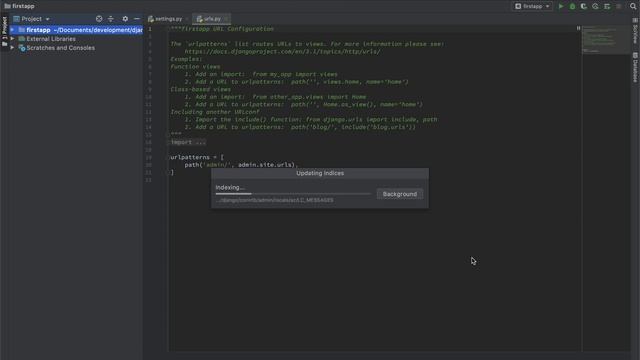Open the Database tool window on the right edge
Viewport: 640px width, 360px height.
636,67
